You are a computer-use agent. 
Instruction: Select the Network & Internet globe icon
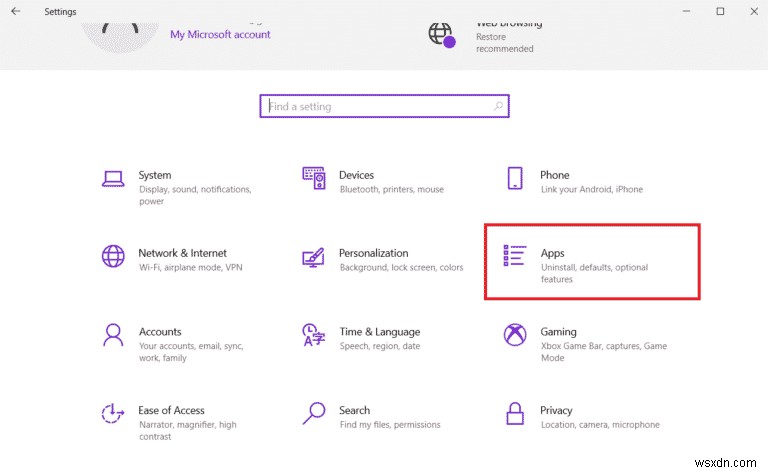tap(113, 257)
